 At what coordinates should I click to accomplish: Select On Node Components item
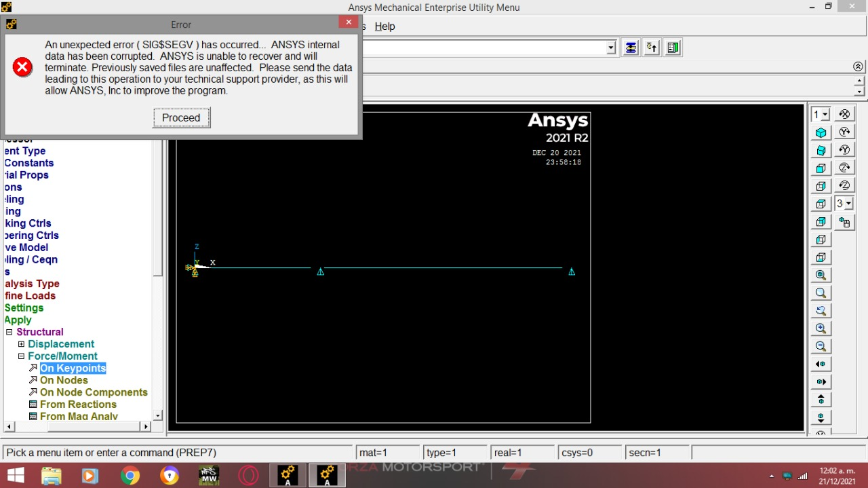[x=94, y=392]
